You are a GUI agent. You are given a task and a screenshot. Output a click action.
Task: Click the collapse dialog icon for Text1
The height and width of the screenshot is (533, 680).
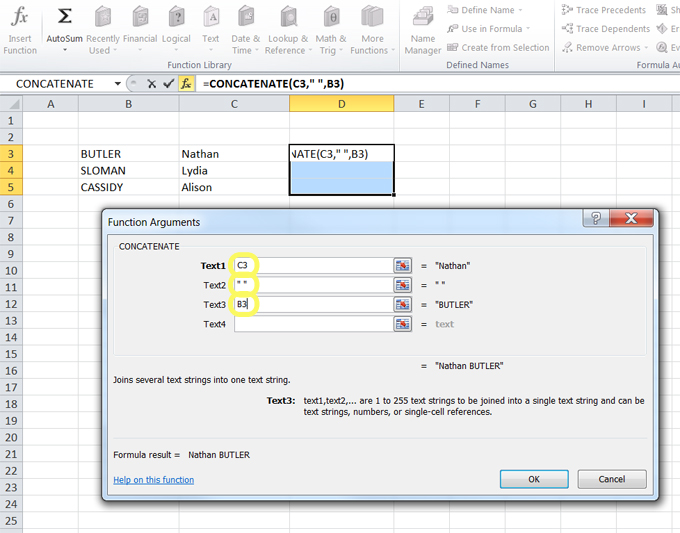[402, 265]
